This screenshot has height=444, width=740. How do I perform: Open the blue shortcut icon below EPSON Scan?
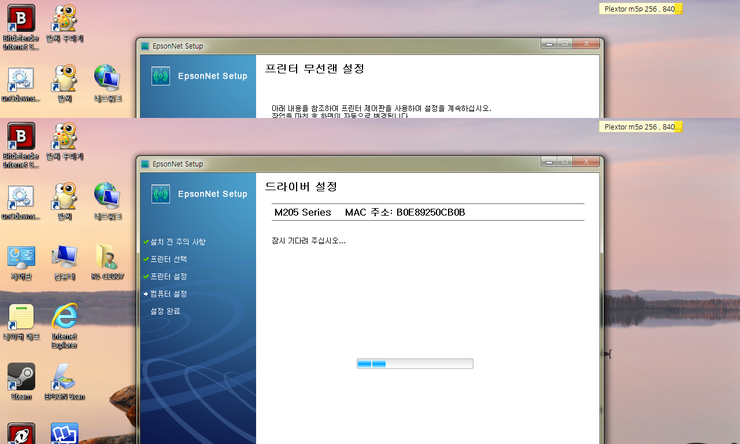(64, 434)
